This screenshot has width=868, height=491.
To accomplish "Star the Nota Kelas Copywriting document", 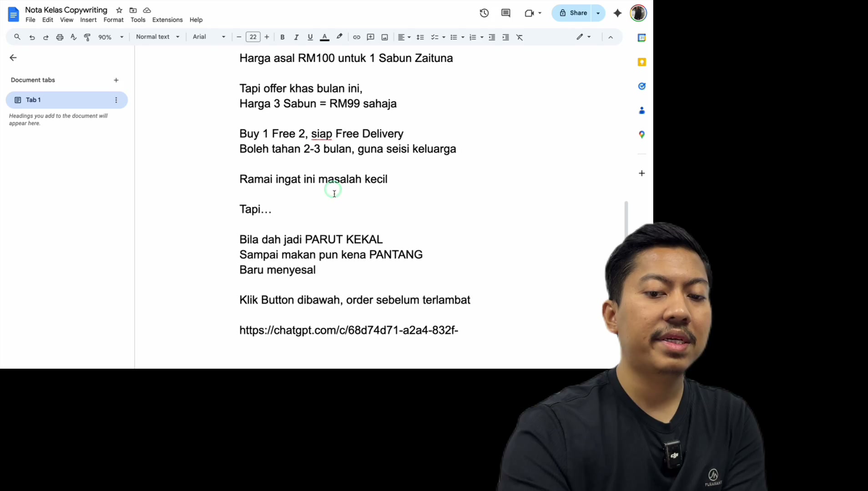I will (119, 10).
